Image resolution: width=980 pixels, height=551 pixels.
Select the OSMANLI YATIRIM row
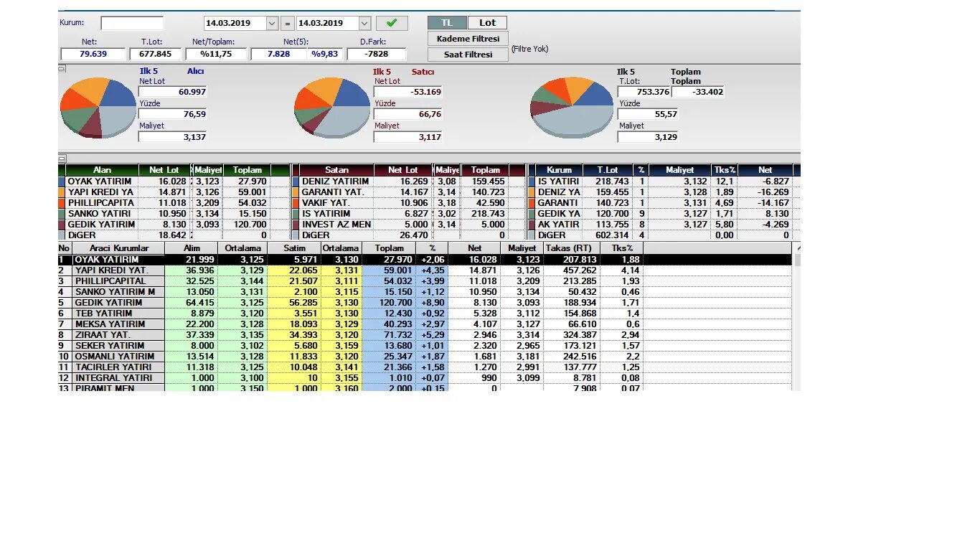click(x=425, y=356)
